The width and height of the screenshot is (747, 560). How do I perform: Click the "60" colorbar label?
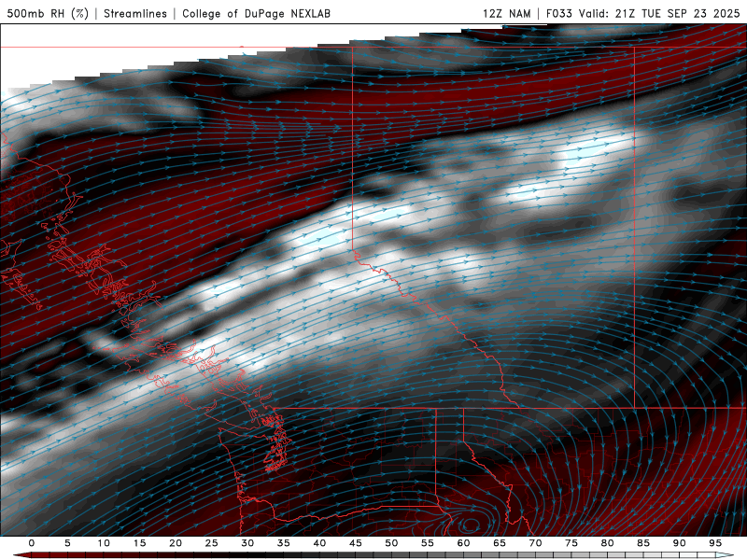463,543
